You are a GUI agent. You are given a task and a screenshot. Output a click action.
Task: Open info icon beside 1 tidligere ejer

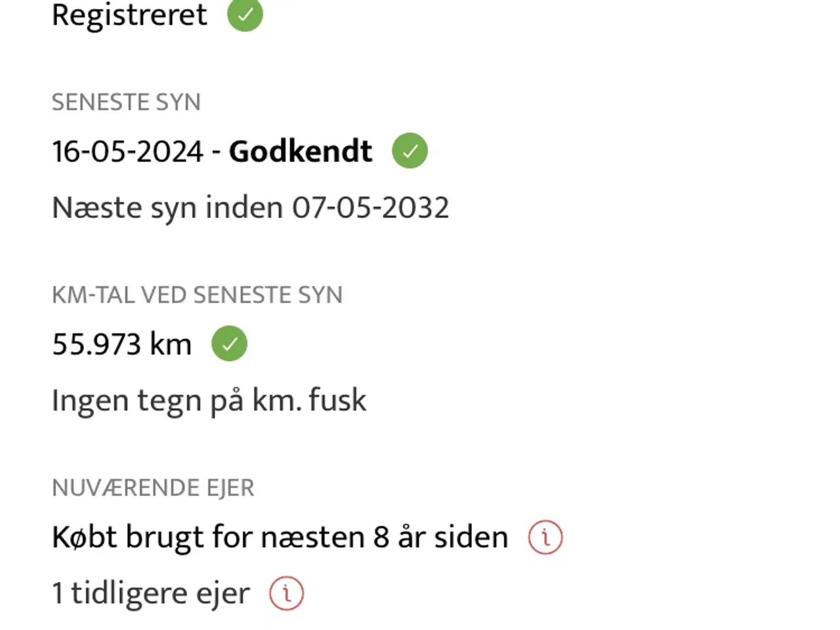pos(287,593)
